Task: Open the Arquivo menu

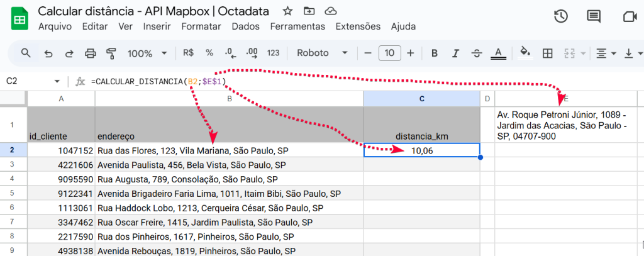Action: pos(55,26)
